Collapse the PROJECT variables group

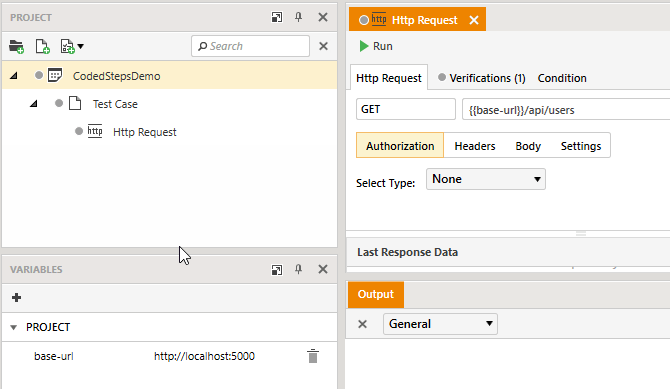tap(14, 327)
